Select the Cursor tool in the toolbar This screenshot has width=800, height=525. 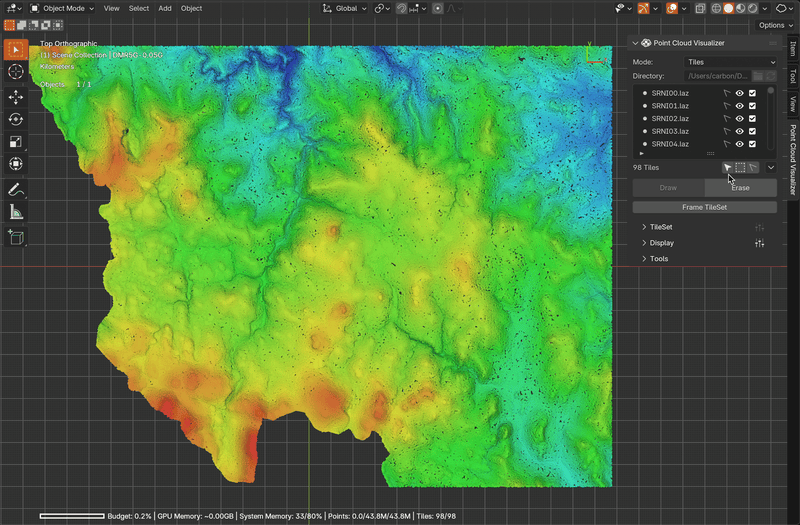pos(16,71)
